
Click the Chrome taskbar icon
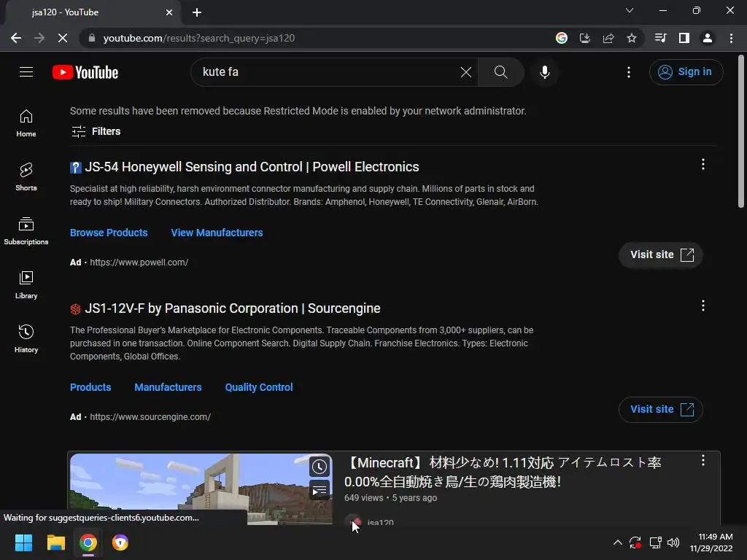88,542
